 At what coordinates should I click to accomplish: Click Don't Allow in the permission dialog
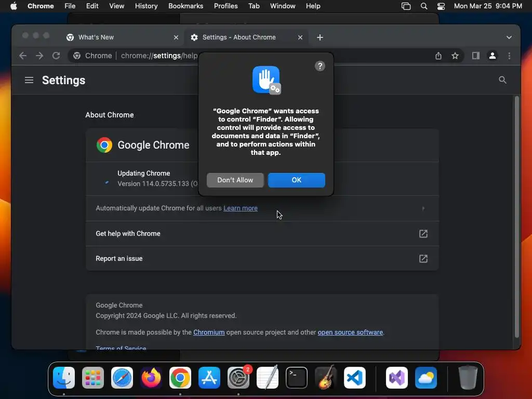coord(235,180)
